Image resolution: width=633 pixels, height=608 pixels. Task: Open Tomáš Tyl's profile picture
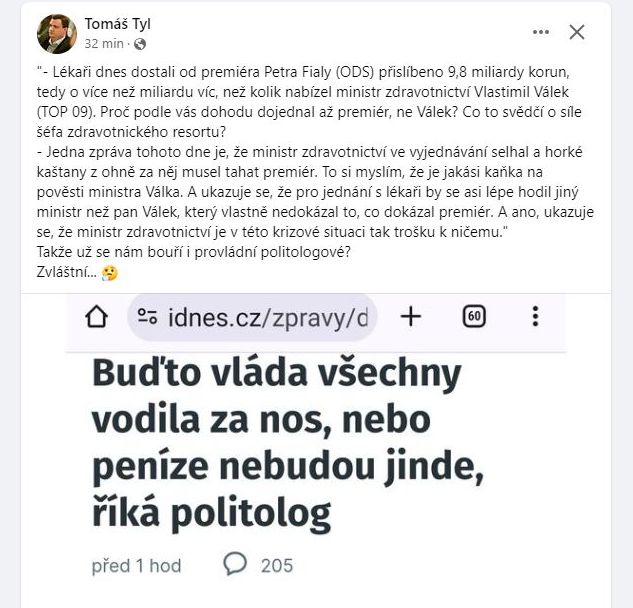tap(56, 33)
